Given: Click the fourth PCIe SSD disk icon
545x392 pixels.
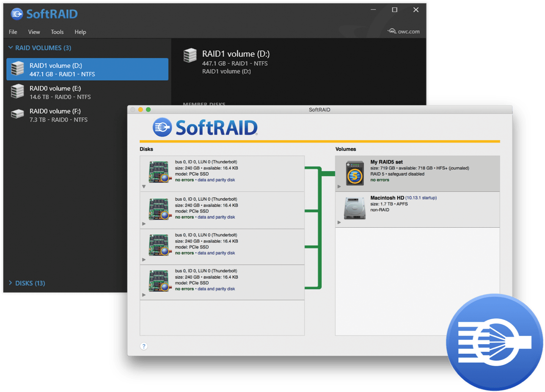Looking at the screenshot, I should point(160,281).
